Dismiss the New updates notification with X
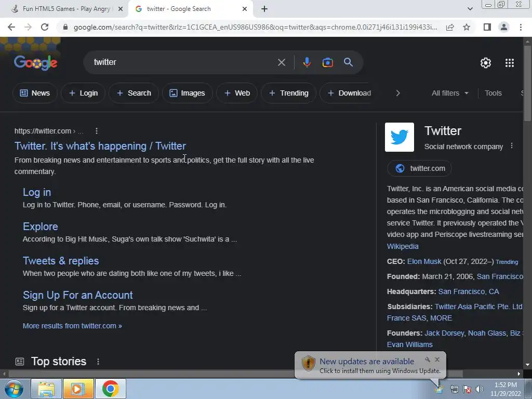 437,360
